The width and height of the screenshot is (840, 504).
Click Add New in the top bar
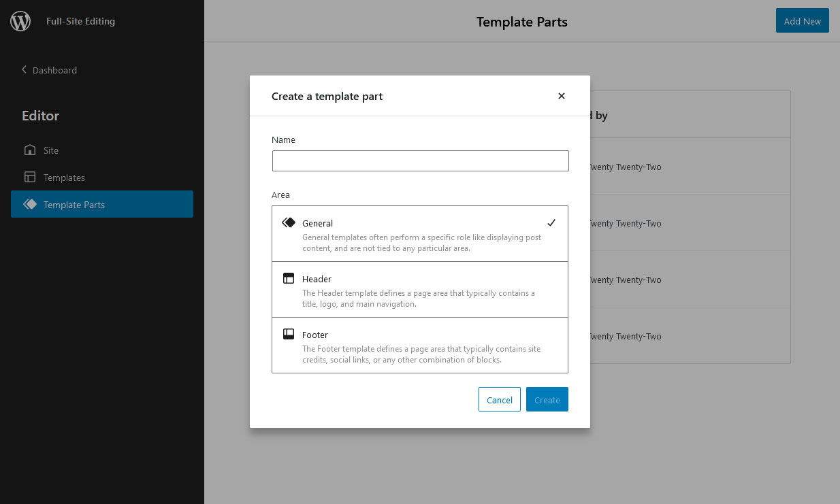[802, 20]
